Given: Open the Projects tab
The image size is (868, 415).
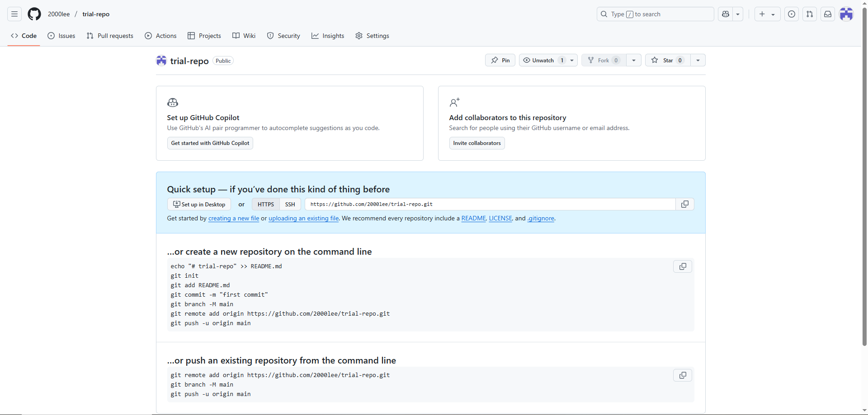Looking at the screenshot, I should (204, 36).
